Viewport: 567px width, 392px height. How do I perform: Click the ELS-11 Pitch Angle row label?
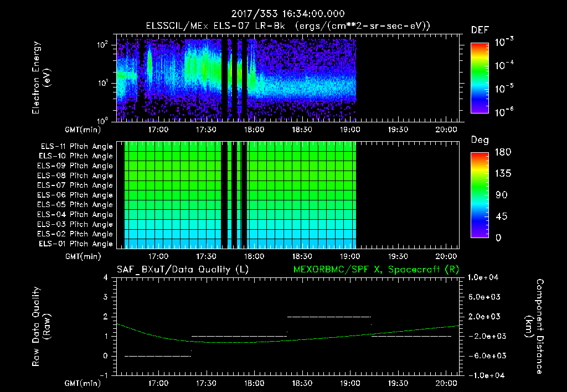(x=76, y=147)
